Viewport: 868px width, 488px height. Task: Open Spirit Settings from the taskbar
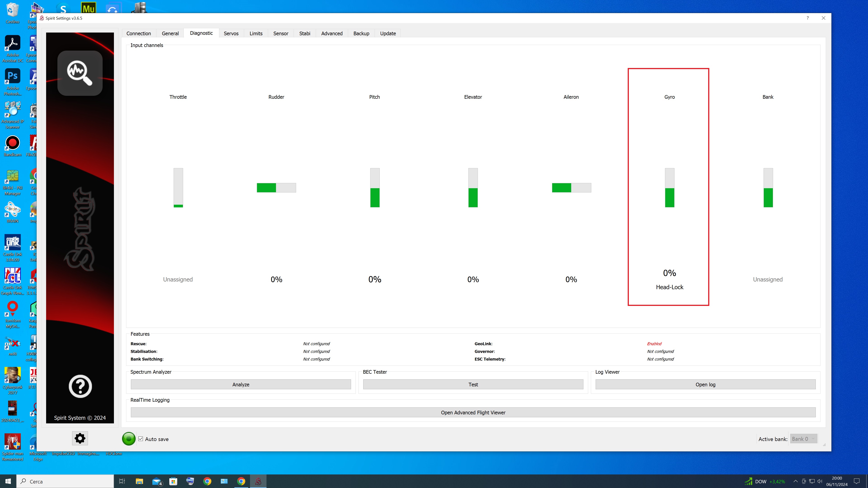[258, 481]
